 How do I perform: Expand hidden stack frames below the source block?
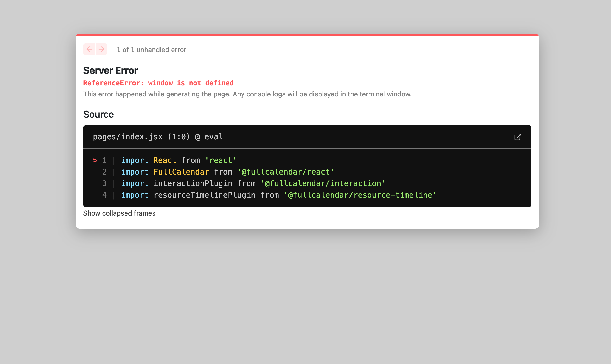(x=119, y=213)
